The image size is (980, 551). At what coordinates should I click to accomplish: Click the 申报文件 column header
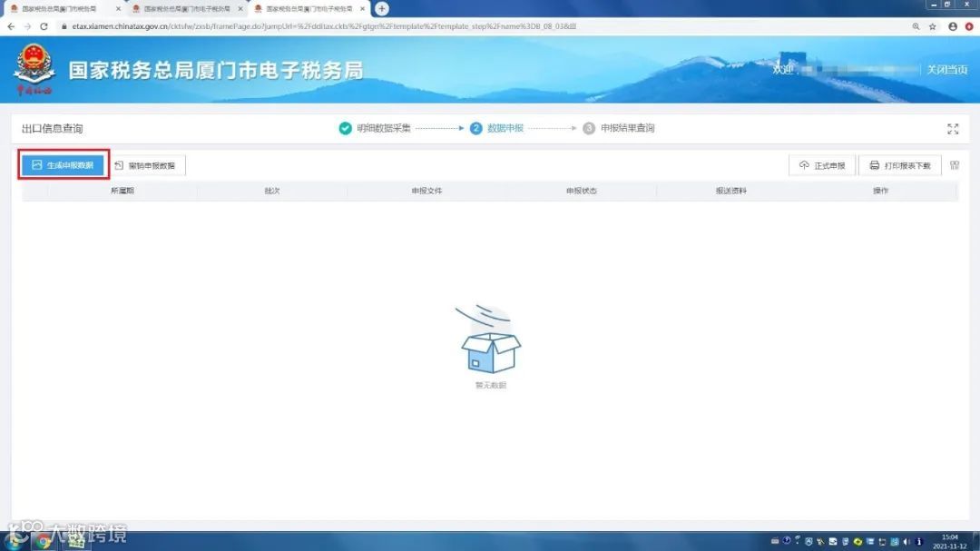pyautogui.click(x=426, y=191)
